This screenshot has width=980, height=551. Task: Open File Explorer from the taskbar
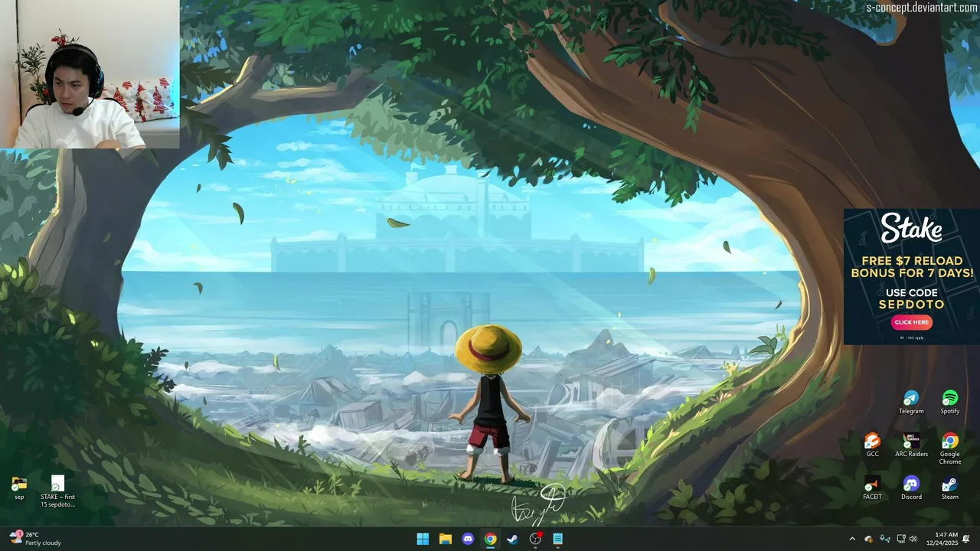tap(445, 539)
